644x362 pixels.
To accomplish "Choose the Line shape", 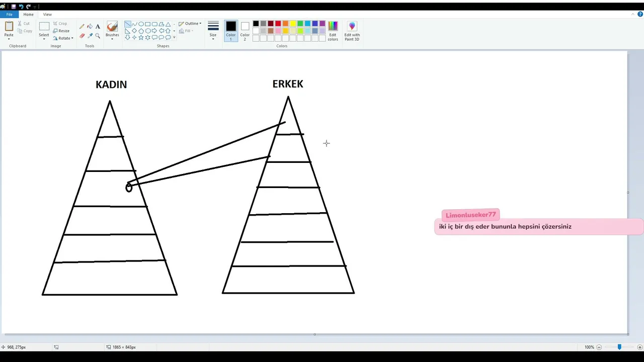I will [x=127, y=24].
